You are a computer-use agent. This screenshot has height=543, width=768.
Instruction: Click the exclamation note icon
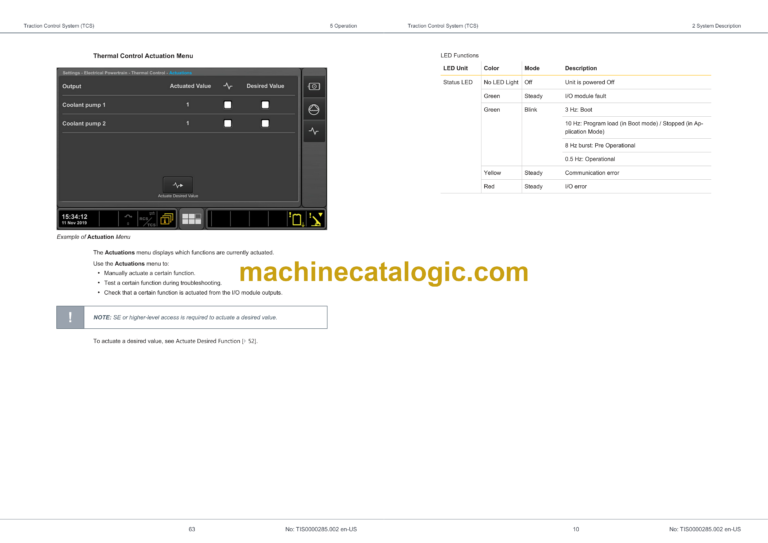(x=70, y=317)
